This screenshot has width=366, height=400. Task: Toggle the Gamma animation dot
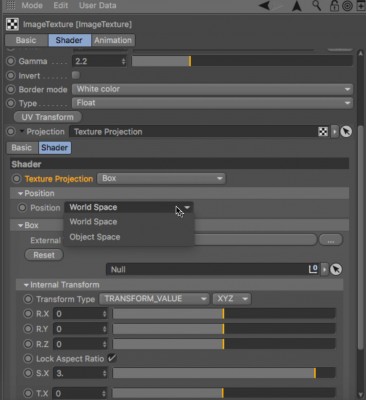tap(11, 61)
